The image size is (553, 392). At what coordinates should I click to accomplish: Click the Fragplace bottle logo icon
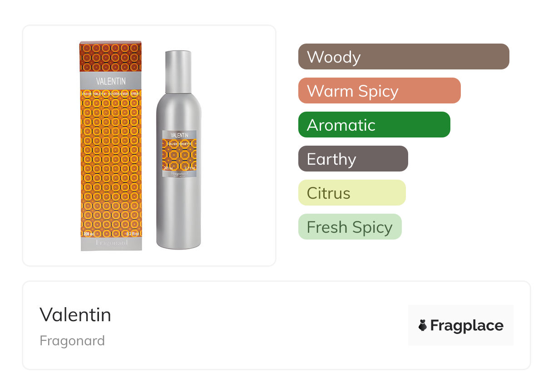[x=423, y=325]
